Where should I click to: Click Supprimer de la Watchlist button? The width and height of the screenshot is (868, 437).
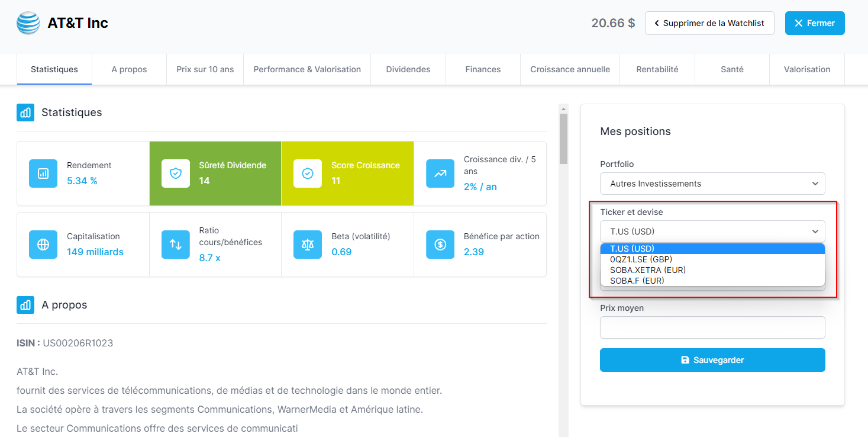pos(709,23)
